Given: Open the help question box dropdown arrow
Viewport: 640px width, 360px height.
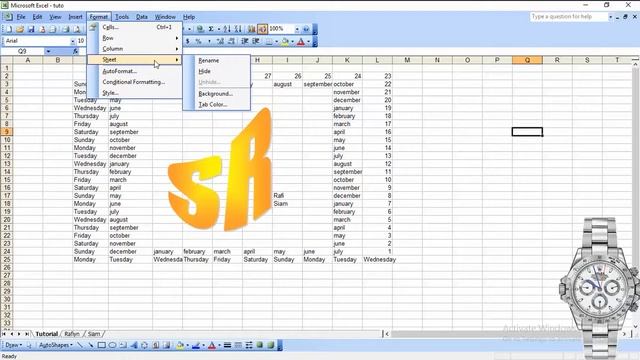Looking at the screenshot, I should (x=611, y=17).
